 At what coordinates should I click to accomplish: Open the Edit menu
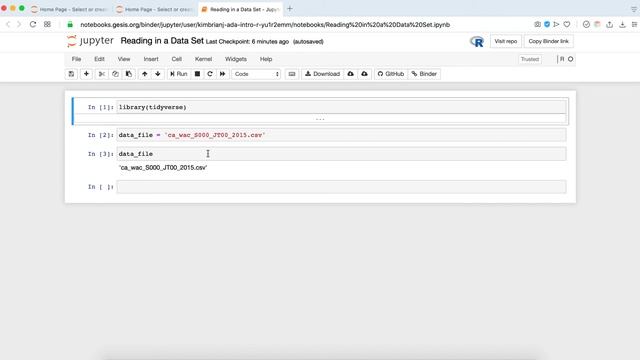pyautogui.click(x=99, y=59)
